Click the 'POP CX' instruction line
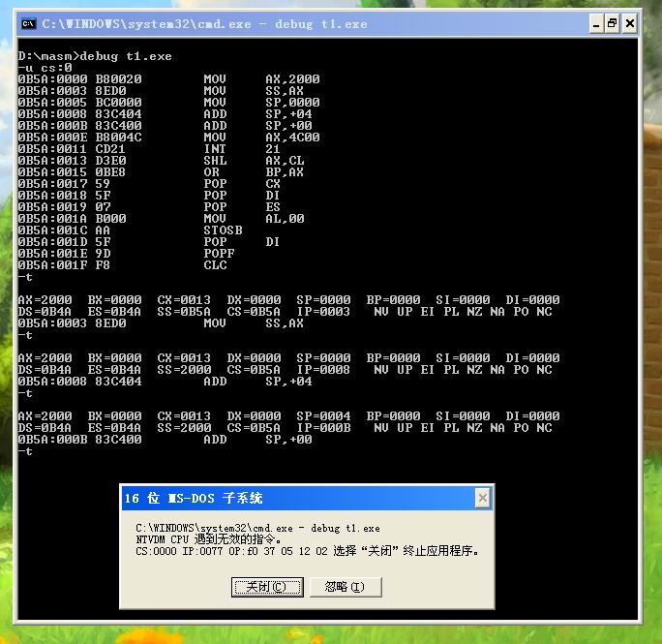The image size is (662, 644). [149, 184]
